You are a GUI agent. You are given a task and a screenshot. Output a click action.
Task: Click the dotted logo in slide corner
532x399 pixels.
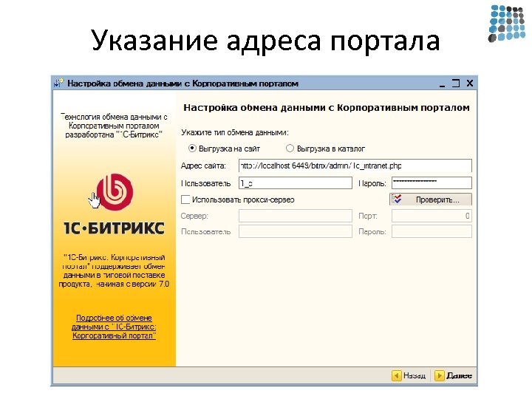coord(507,23)
